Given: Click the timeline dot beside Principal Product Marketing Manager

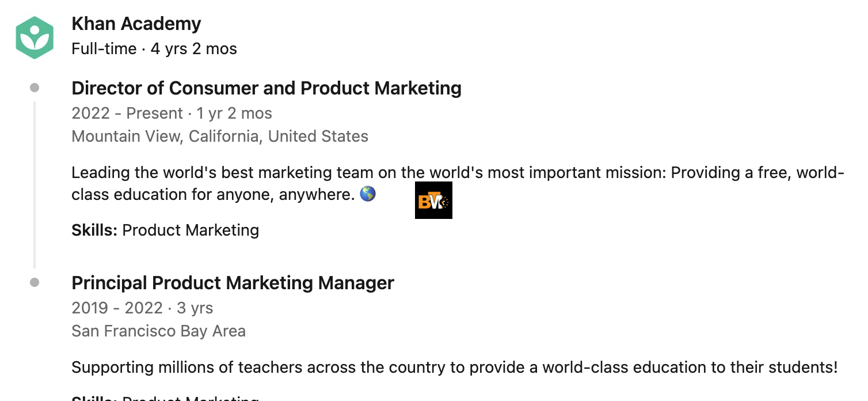Looking at the screenshot, I should (35, 282).
